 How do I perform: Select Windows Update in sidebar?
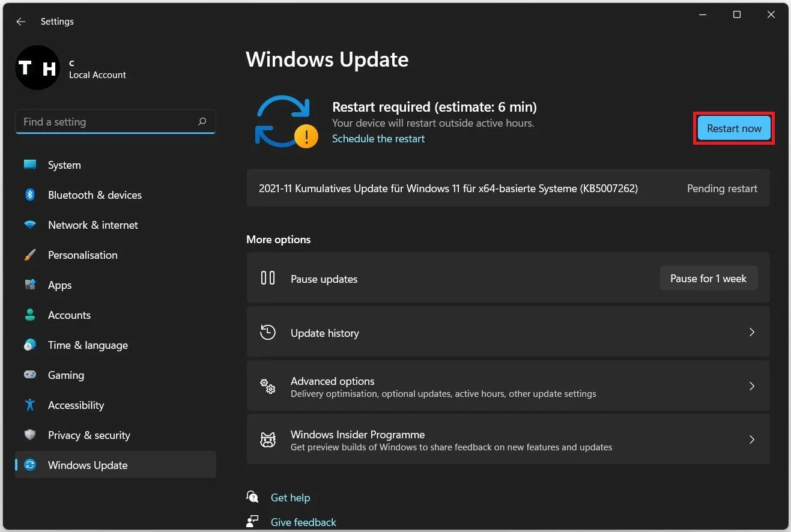coord(115,465)
